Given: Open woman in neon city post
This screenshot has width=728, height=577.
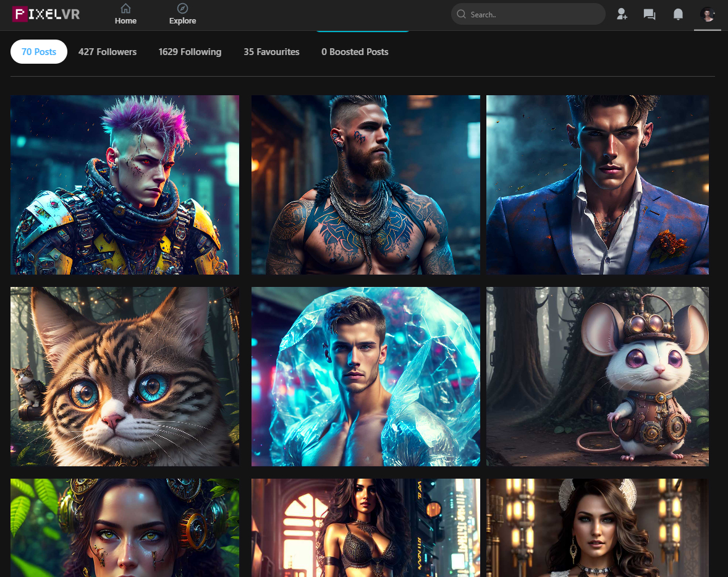Looking at the screenshot, I should 366,528.
